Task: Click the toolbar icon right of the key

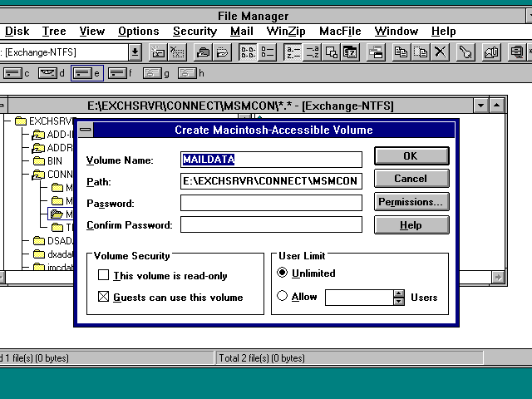Action: pyautogui.click(x=491, y=52)
